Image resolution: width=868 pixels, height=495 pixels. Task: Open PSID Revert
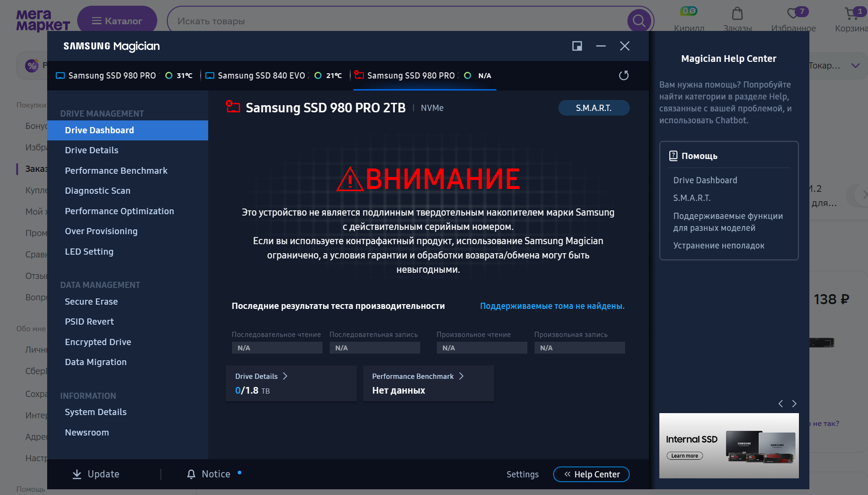(x=90, y=322)
